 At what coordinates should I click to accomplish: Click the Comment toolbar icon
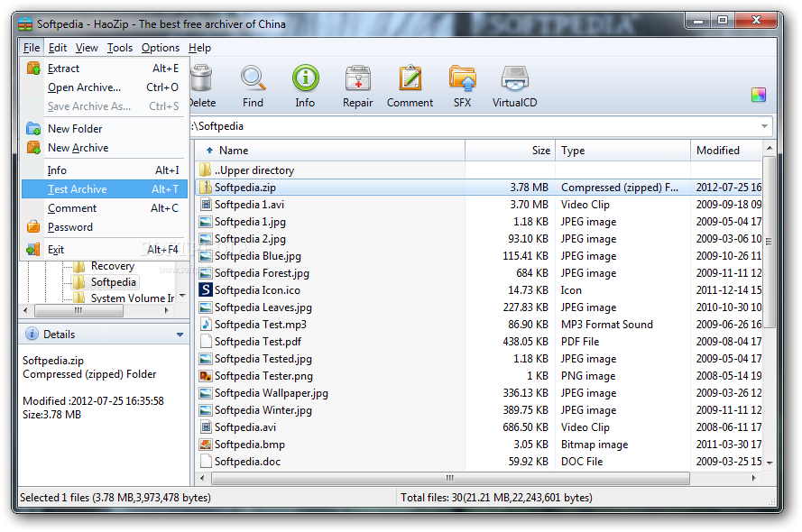click(410, 78)
